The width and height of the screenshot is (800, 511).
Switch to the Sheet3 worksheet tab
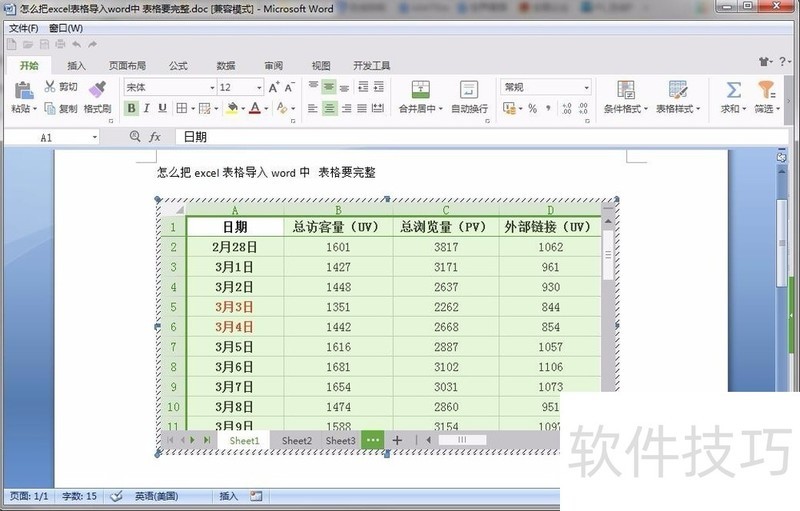(x=340, y=441)
